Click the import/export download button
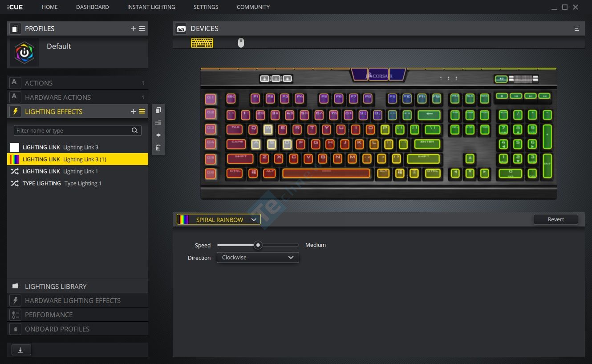The width and height of the screenshot is (592, 364). point(20,350)
